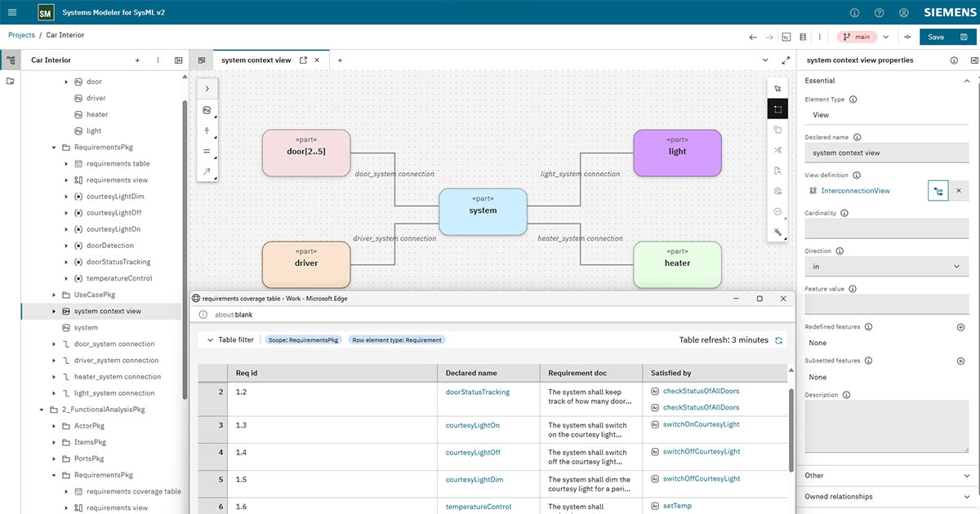
Task: Open the help question mark icon
Action: coord(880,13)
